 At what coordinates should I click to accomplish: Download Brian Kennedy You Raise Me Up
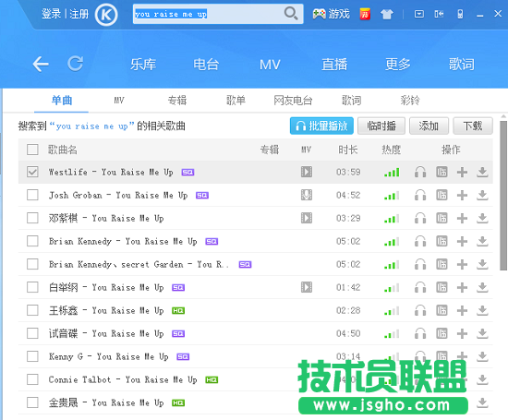pos(482,241)
